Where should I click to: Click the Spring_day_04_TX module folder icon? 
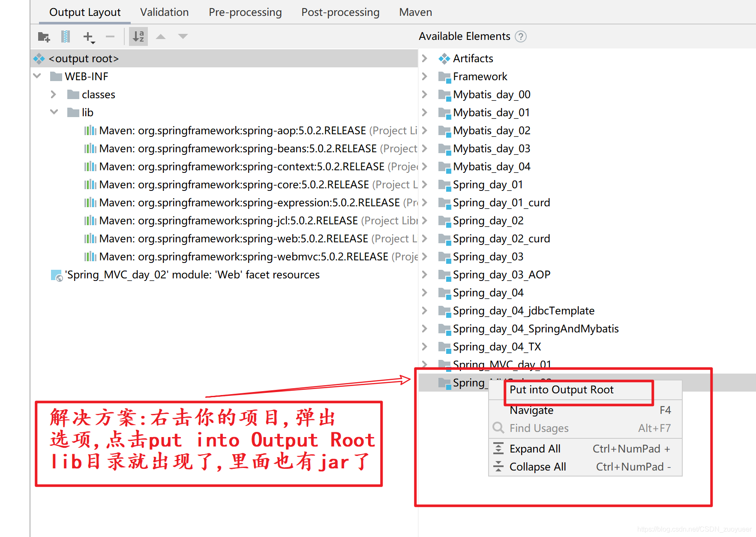coord(445,347)
